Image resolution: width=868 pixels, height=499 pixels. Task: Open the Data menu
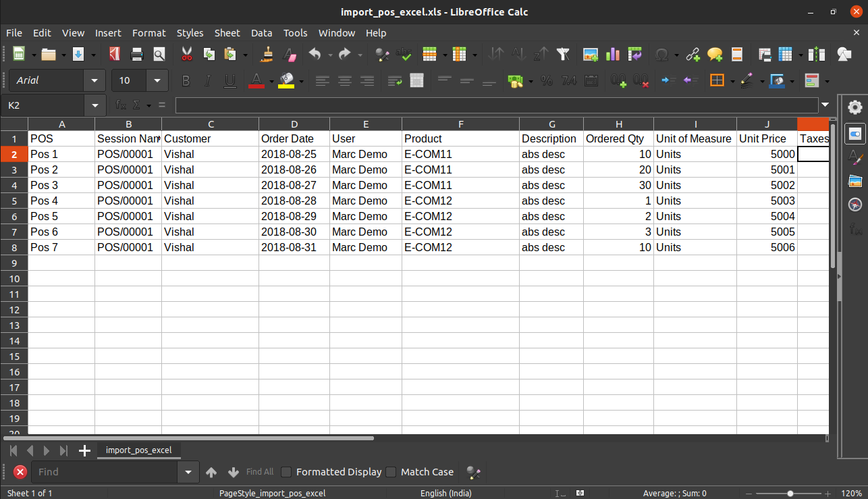261,32
